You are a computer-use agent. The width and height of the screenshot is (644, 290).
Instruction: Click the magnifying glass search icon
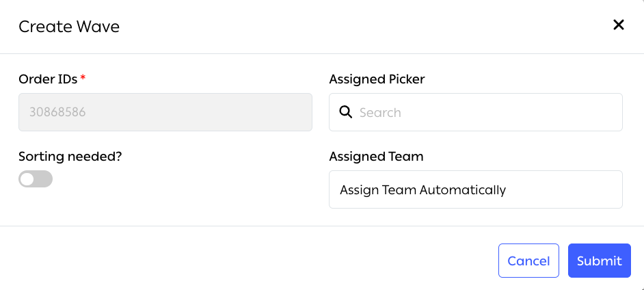pyautogui.click(x=346, y=112)
